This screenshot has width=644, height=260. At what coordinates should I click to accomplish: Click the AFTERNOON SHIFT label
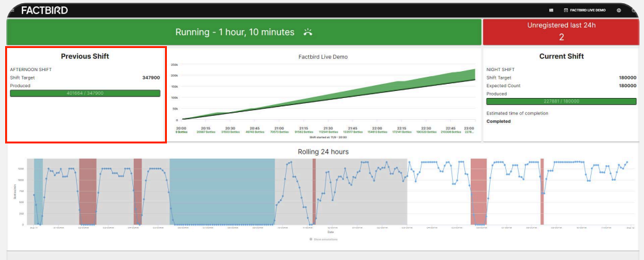(x=31, y=70)
